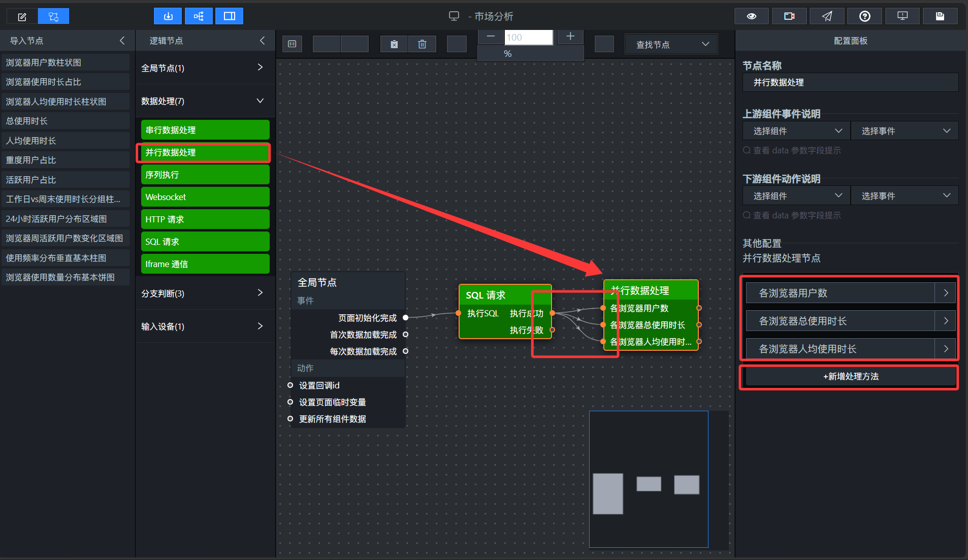968x560 pixels.
Task: Open upstream 选择组件 dropdown
Action: pos(796,131)
